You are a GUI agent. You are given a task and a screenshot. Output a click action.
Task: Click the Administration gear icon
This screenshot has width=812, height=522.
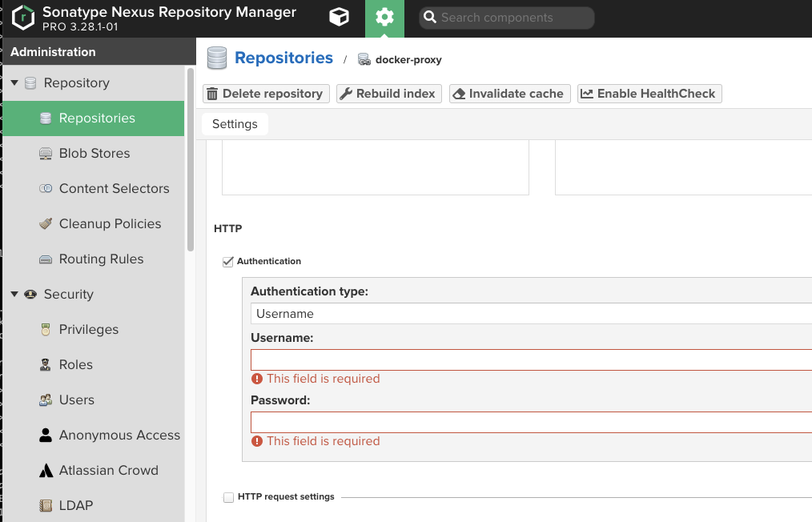(384, 17)
